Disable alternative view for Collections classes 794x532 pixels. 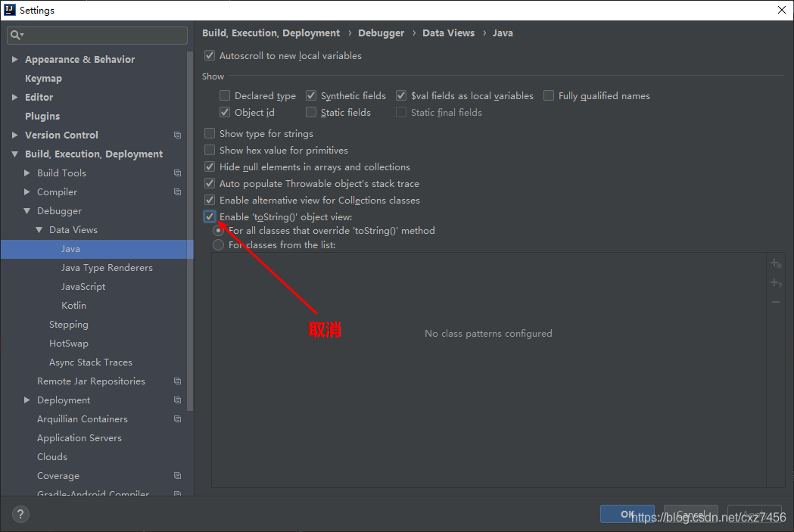(210, 201)
